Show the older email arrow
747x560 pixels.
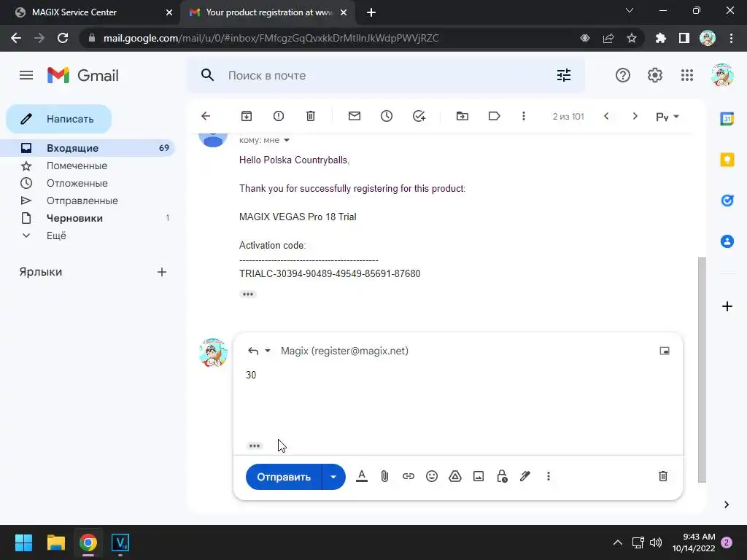pos(635,116)
